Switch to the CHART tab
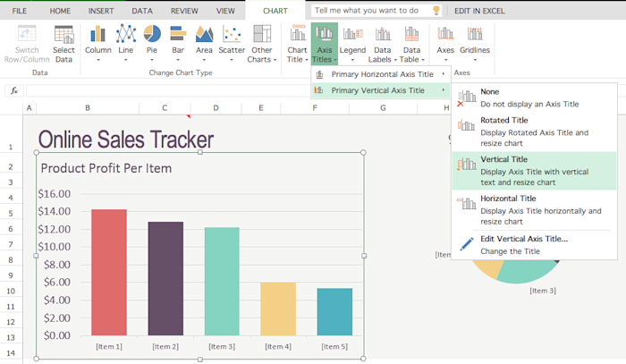 [x=275, y=11]
